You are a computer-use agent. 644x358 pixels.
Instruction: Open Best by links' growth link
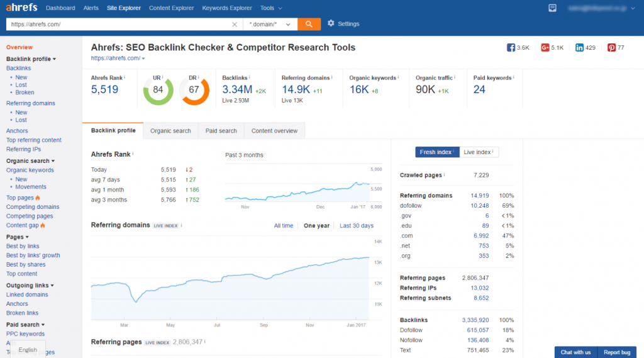[33, 255]
